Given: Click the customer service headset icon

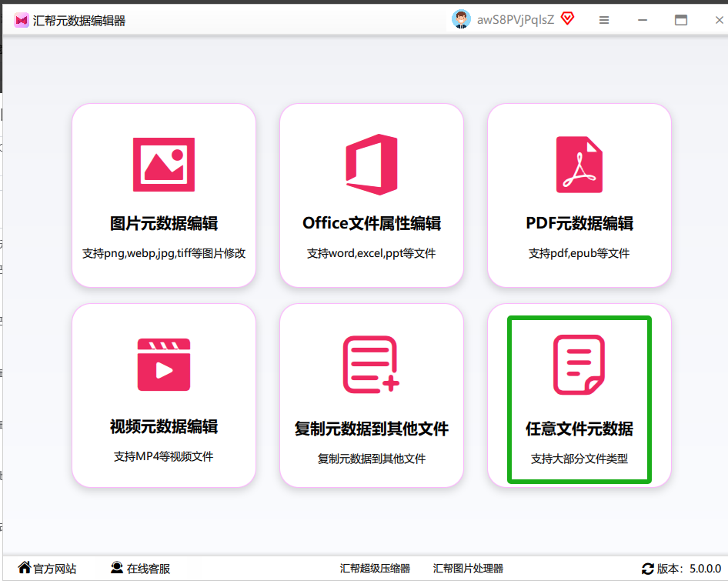Looking at the screenshot, I should click(117, 567).
